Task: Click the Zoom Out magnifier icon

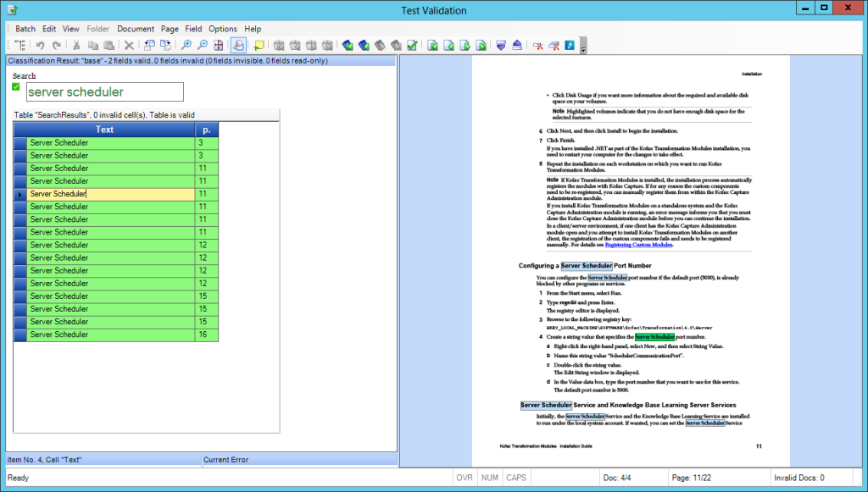Action: (x=203, y=46)
